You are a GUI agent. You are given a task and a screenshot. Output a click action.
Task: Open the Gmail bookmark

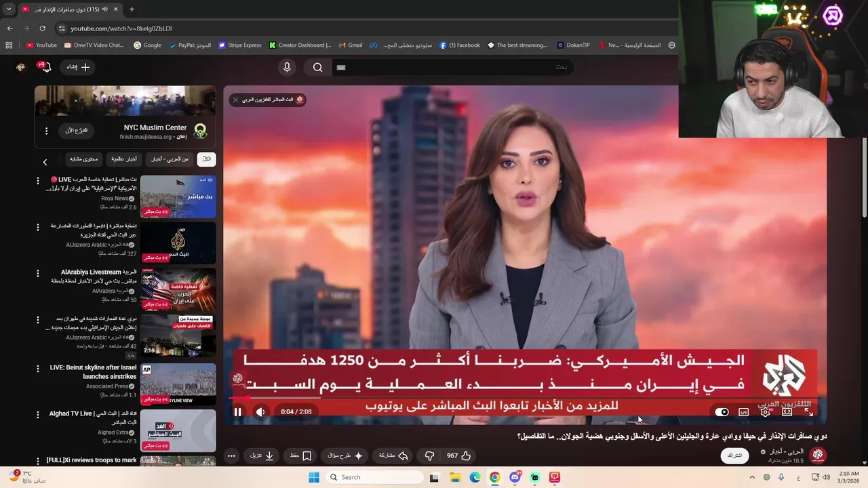(x=351, y=45)
